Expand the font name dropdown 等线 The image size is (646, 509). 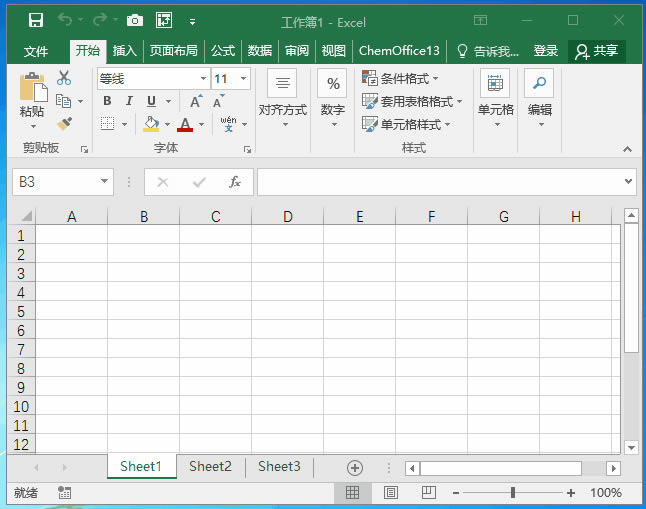[203, 79]
